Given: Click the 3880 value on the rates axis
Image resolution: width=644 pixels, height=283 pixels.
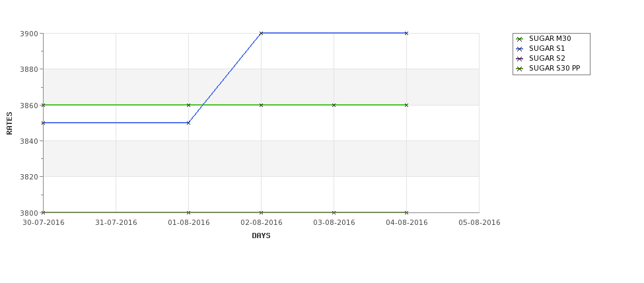Looking at the screenshot, I should click(29, 69).
